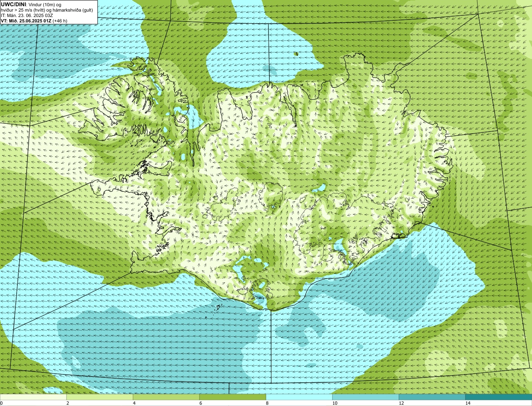Click the "8" tick label on the color scale
This screenshot has height=406, width=532.
[x=267, y=403]
